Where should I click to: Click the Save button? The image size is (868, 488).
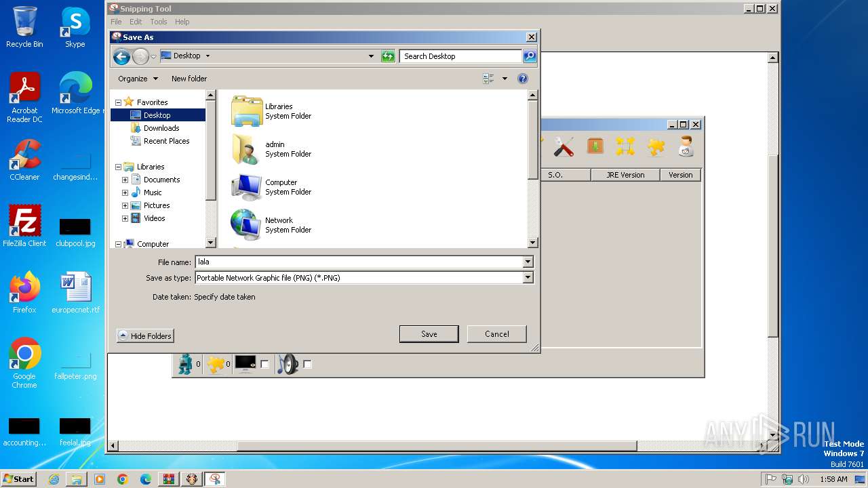(429, 334)
